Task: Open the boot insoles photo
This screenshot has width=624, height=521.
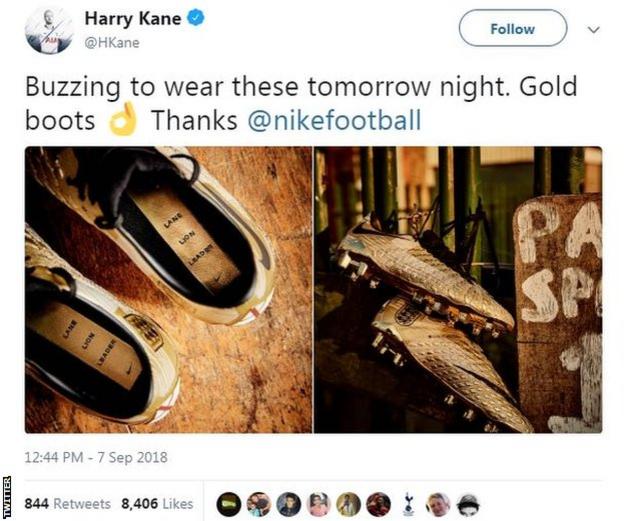Action: tap(168, 290)
